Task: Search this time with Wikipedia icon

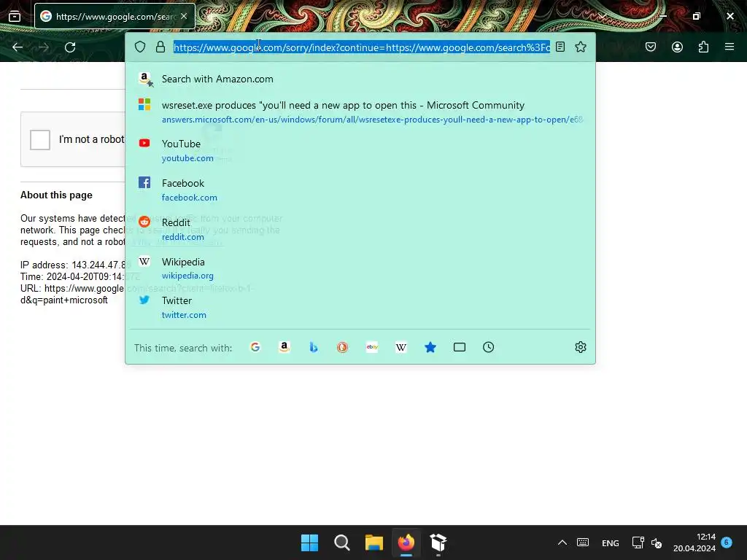Action: coord(401,347)
